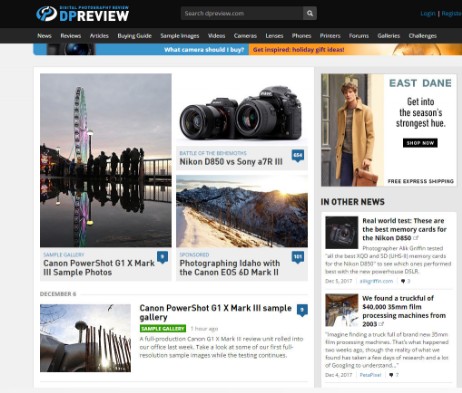462x393 pixels.
Task: Open the Reviews menu item
Action: point(71,36)
